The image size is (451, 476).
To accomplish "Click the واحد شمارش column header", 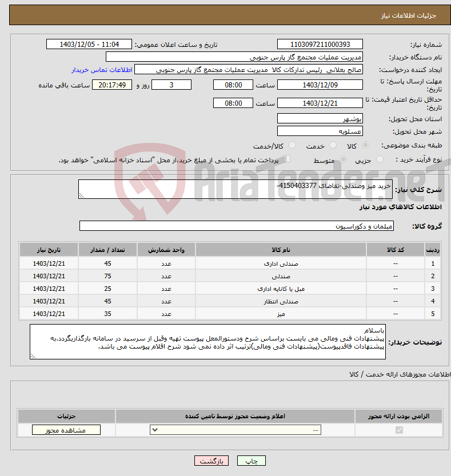I will point(166,250).
